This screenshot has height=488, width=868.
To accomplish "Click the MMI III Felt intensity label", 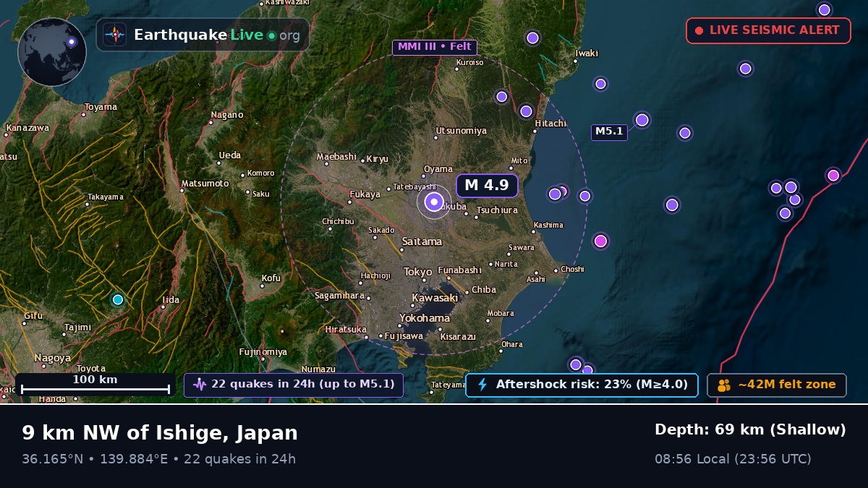I will point(435,47).
